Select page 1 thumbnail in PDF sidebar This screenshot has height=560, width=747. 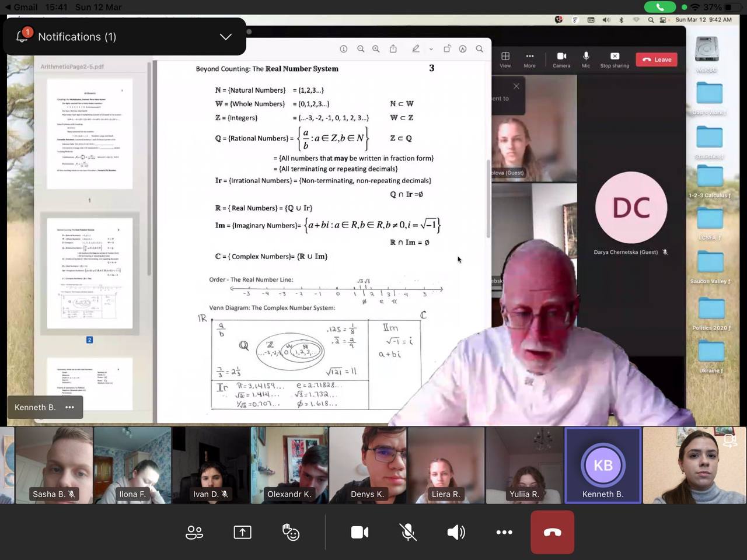point(89,134)
